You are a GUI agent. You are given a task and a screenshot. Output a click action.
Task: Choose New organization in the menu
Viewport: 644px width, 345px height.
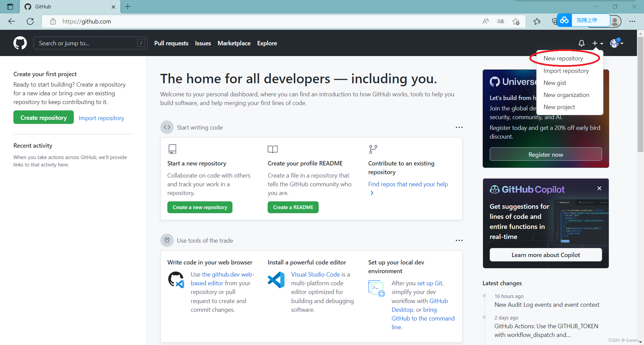point(567,95)
